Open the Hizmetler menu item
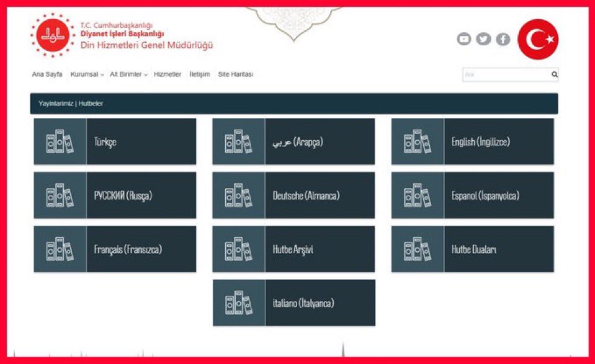 tap(168, 74)
